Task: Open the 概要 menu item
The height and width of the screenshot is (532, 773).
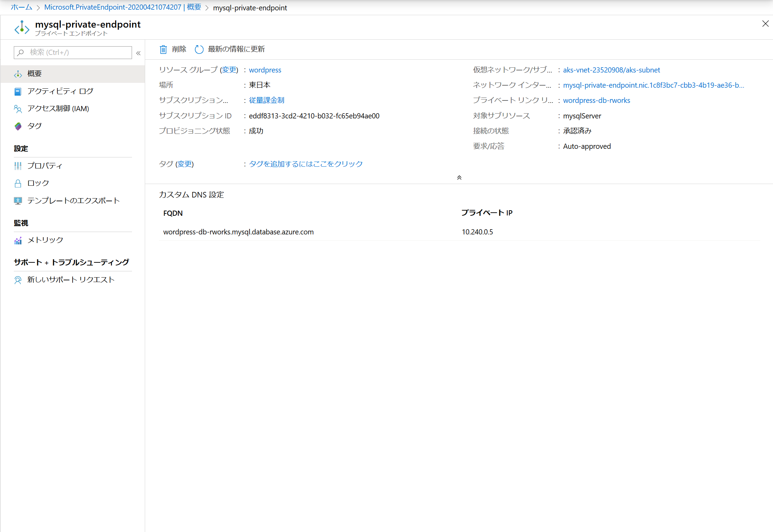Action: point(73,74)
